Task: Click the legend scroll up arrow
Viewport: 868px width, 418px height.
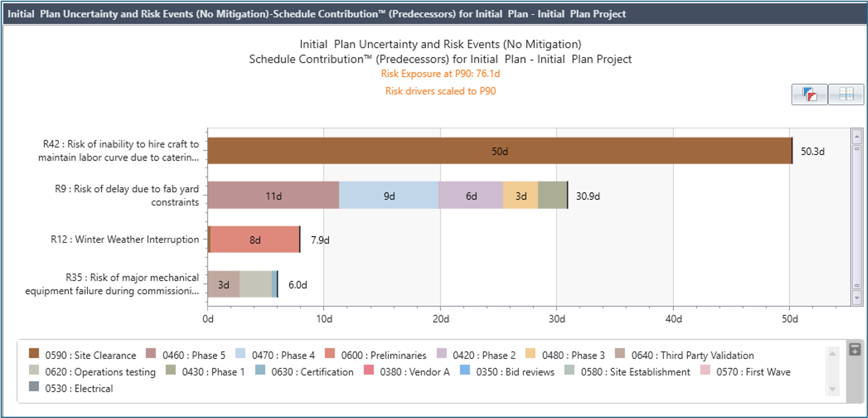Action: pos(832,353)
